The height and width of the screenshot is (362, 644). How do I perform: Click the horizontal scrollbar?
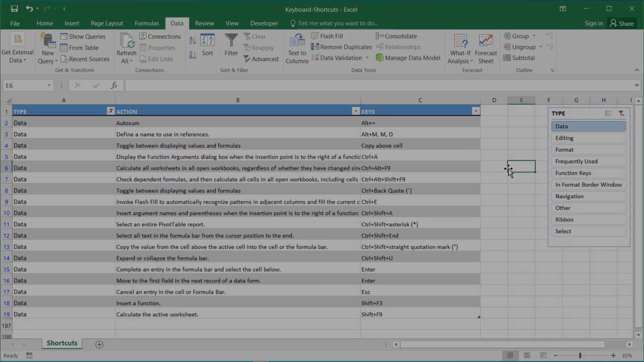pyautogui.click(x=503, y=344)
